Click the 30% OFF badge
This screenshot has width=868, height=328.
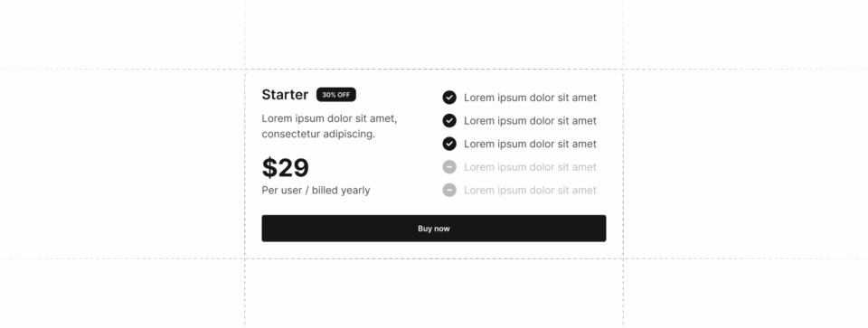click(x=336, y=95)
